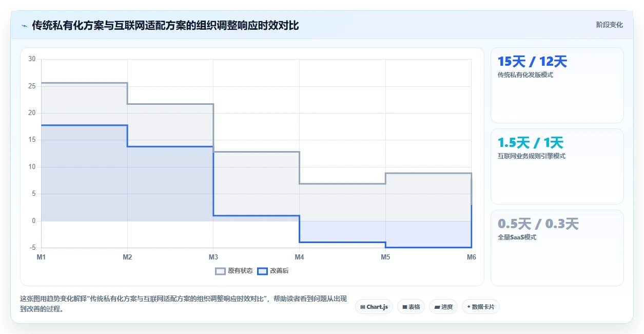Viewport: 644px width, 334px height.
Task: Toggle the 原有状态 legend entry
Action: [234, 271]
